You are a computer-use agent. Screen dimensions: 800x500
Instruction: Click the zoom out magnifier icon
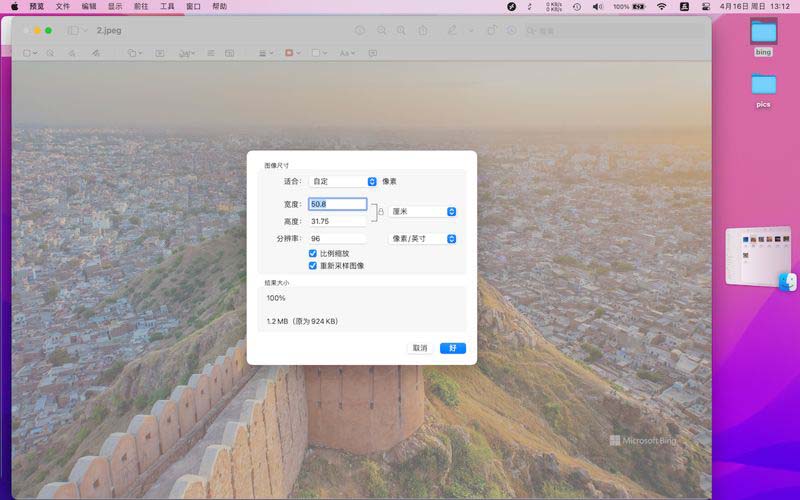[x=381, y=30]
